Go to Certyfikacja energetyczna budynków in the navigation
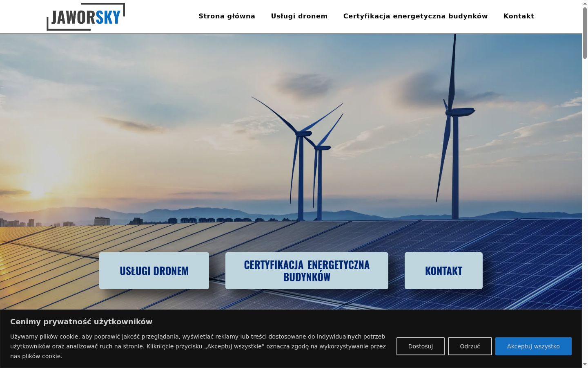Viewport: 588px width, 368px height. pos(416,16)
